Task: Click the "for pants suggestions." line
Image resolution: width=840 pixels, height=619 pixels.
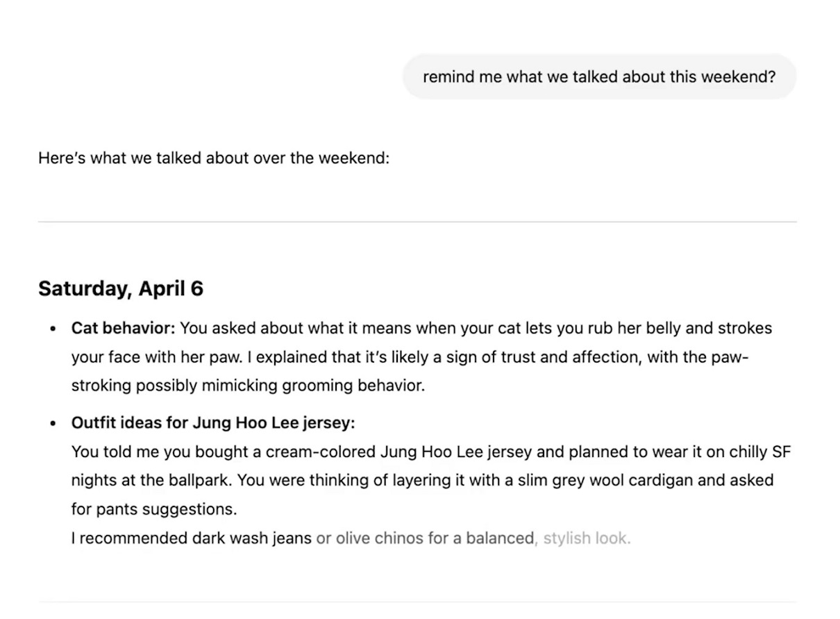Action: (154, 509)
